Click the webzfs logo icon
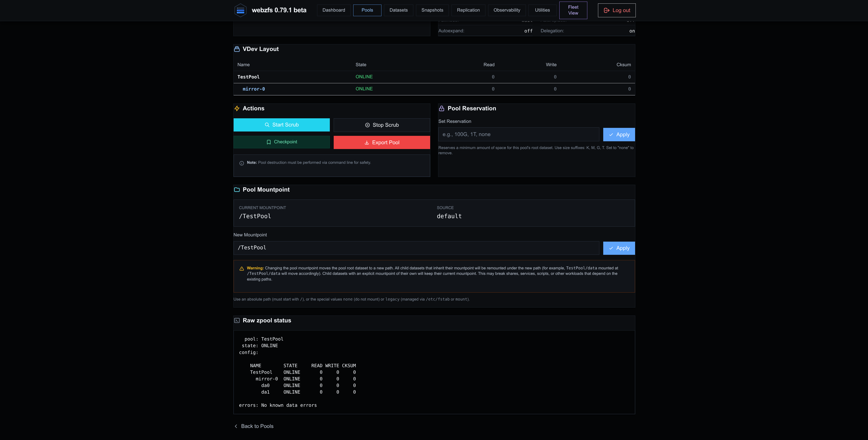The width and height of the screenshot is (868, 440). (240, 10)
